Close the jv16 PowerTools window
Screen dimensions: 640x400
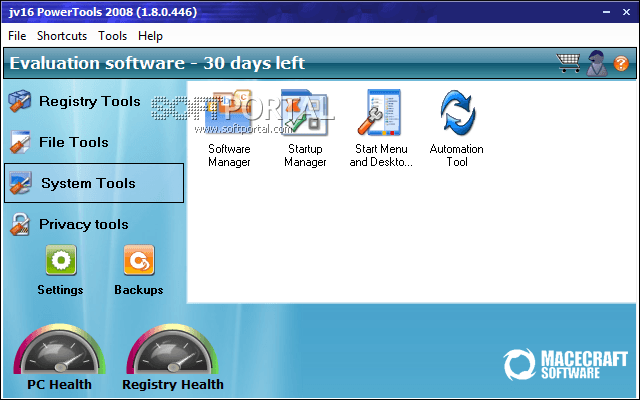627,12
